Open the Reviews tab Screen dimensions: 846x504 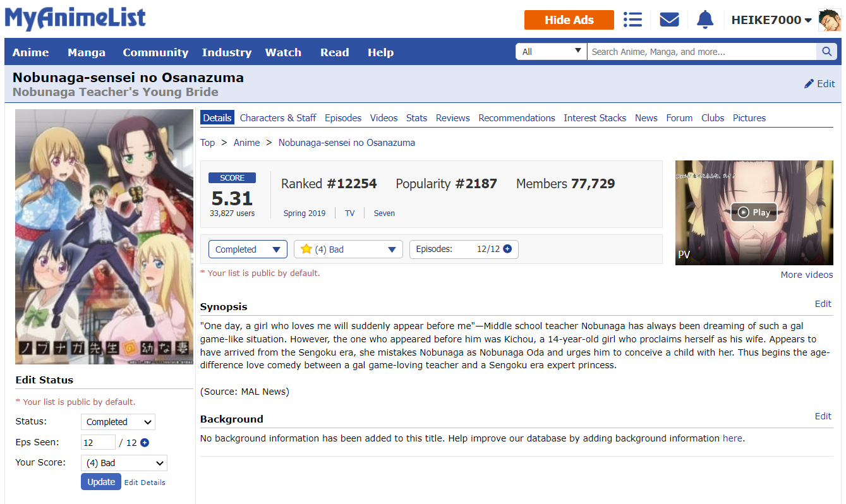point(452,118)
